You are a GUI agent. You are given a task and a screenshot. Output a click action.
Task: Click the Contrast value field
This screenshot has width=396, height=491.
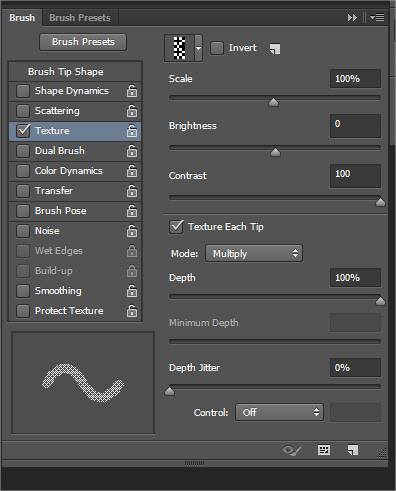point(355,176)
